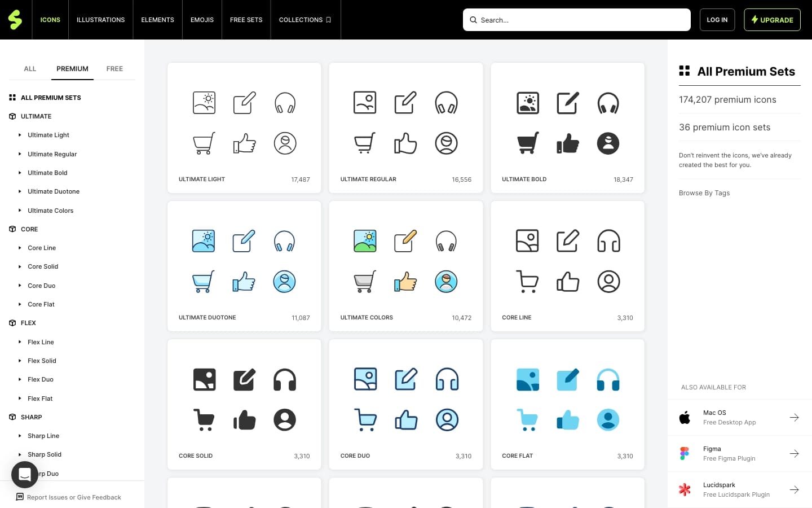Click the lightning bolt icon on Upgrade
812x508 pixels.
pos(754,20)
